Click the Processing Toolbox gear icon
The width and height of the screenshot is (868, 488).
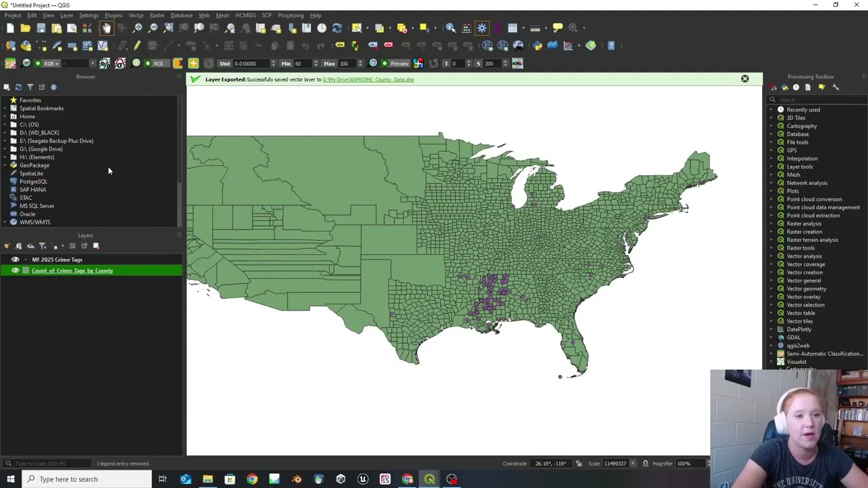tap(481, 28)
